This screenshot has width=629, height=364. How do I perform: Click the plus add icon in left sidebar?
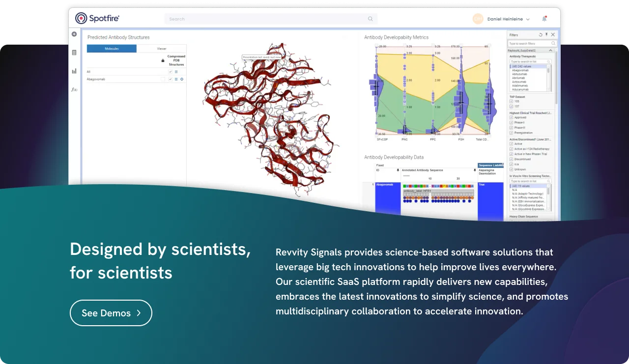tap(74, 34)
